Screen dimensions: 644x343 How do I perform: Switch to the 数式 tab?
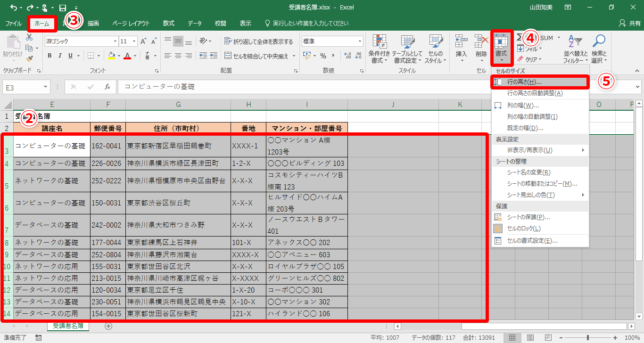[x=169, y=23]
